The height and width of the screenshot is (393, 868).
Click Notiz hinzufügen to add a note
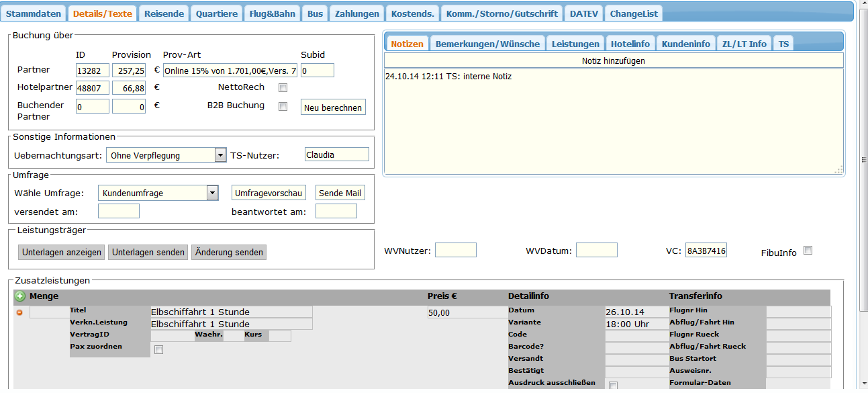pos(614,61)
